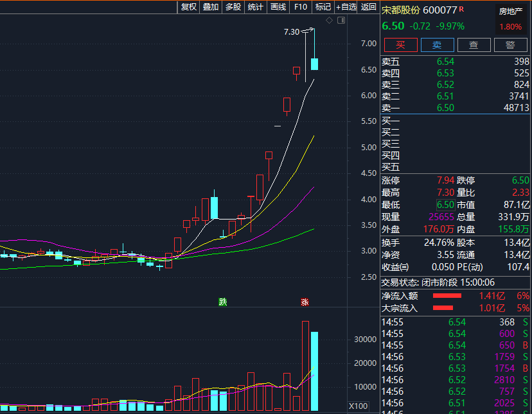Click the red 买 buy button
The width and height of the screenshot is (532, 414).
point(400,44)
